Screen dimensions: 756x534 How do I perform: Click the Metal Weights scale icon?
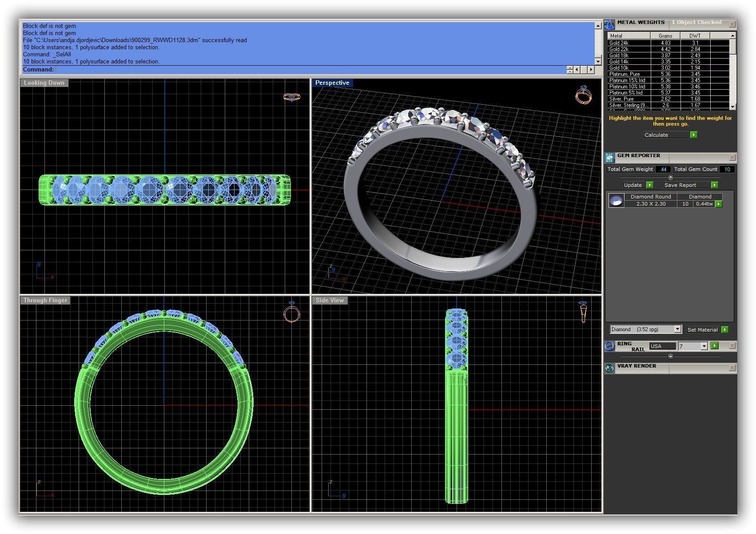(609, 24)
